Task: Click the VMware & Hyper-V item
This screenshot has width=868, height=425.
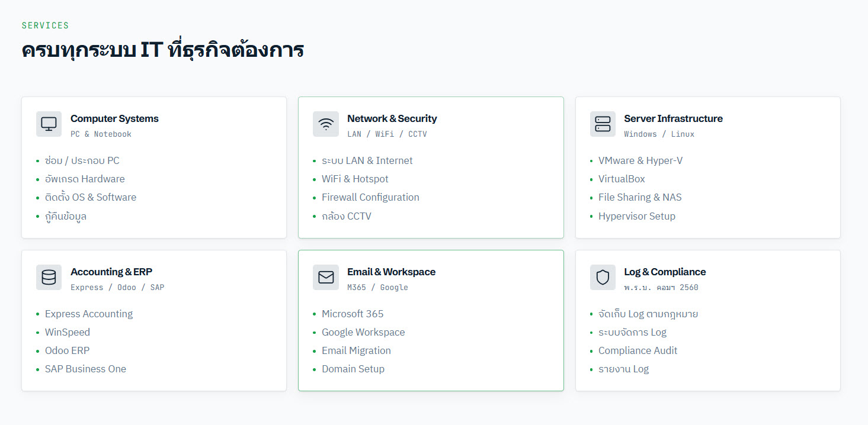Action: [x=640, y=160]
